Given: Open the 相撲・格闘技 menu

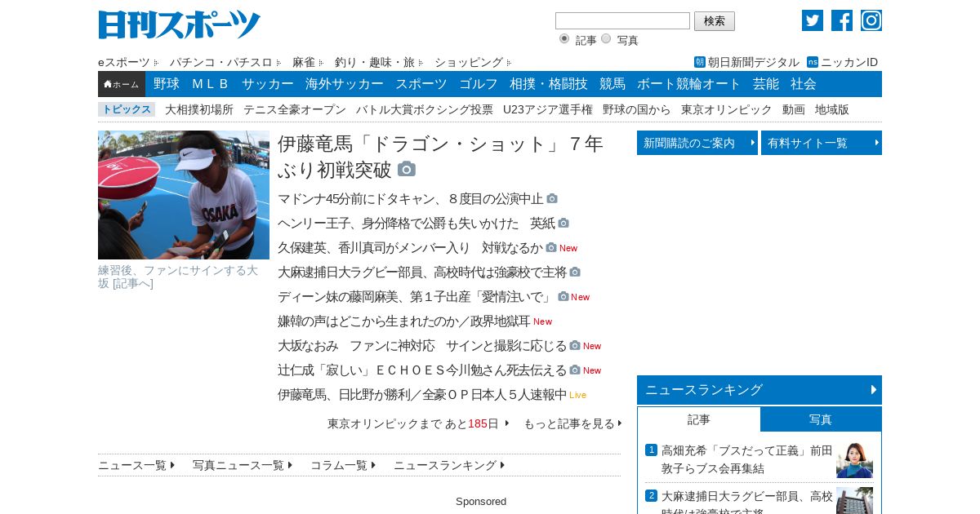Looking at the screenshot, I should point(549,84).
